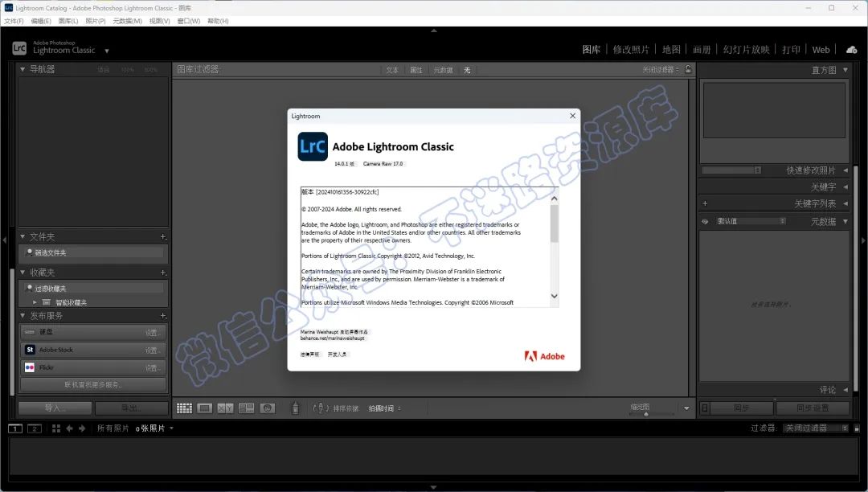Open filmstrip filter preset dropdown
This screenshot has height=492, width=868.
817,428
